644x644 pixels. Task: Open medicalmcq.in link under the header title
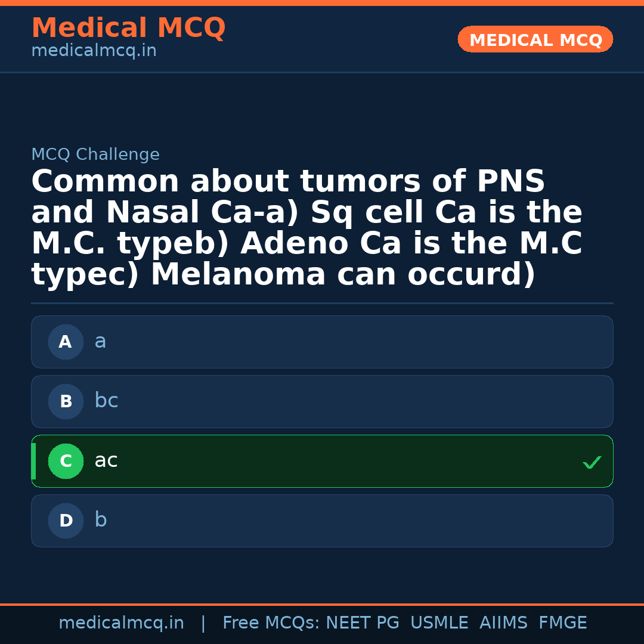94,51
